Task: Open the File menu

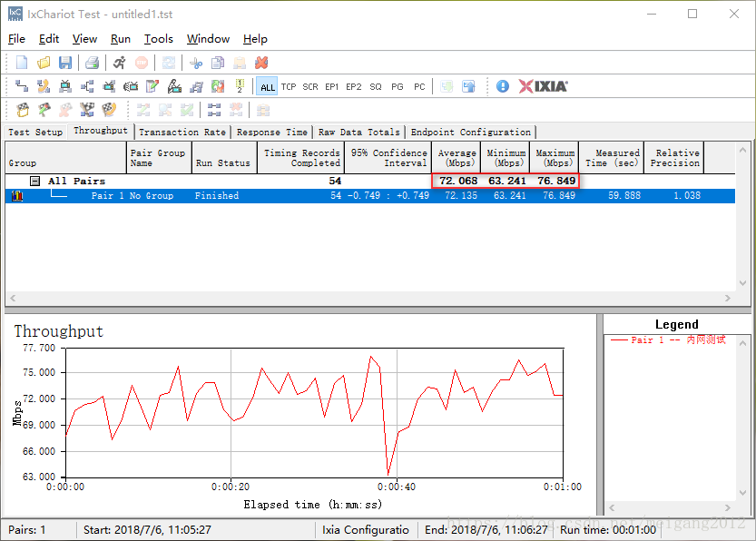Action: coord(17,39)
